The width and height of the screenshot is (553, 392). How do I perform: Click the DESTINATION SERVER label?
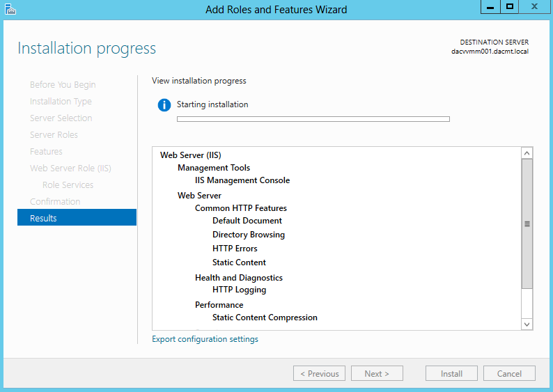point(494,42)
